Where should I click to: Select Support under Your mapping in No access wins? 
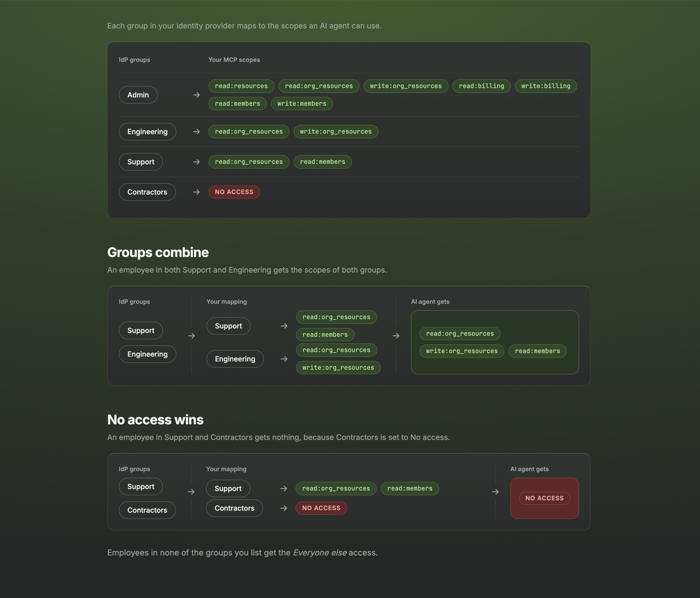[228, 489]
